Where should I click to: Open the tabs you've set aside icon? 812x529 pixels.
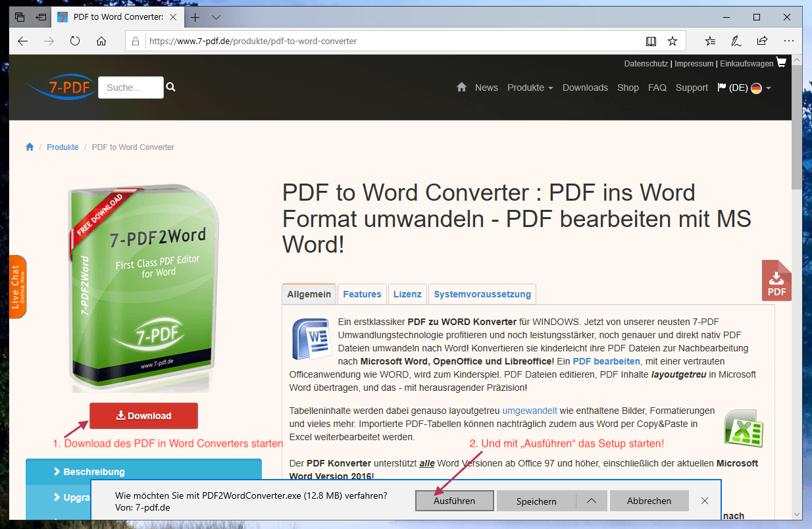[20, 17]
